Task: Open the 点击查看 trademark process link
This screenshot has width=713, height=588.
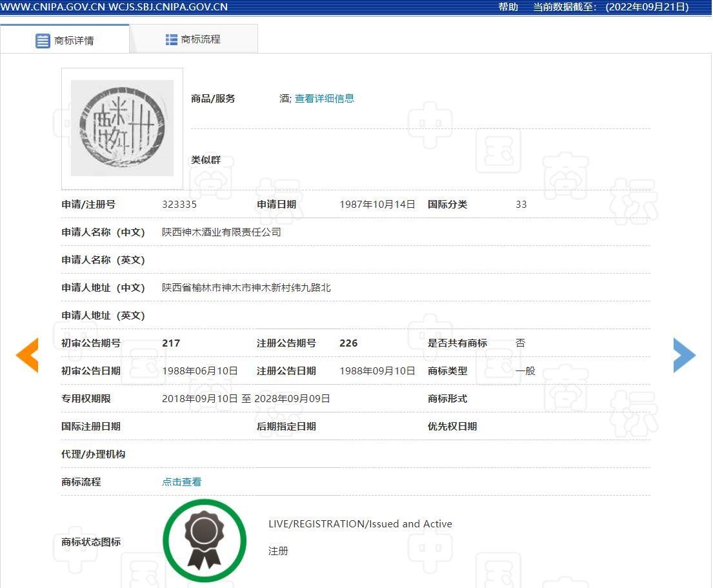Action: (181, 482)
